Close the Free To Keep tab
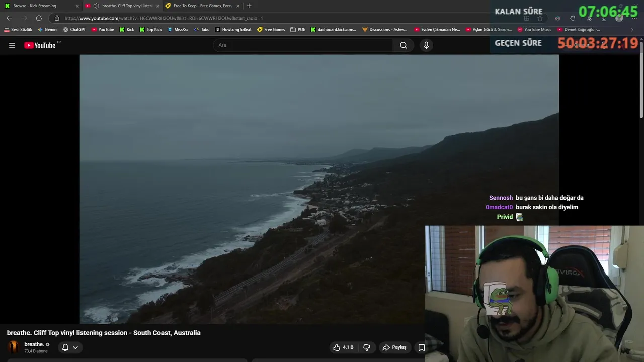Viewport: 644px width, 362px height. 238,6
